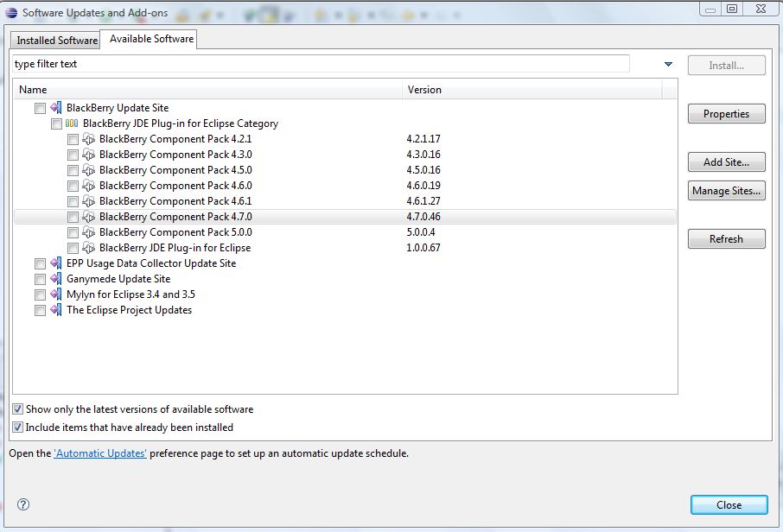The height and width of the screenshot is (532, 783).
Task: Switch to the Installed Software tab
Action: [57, 41]
